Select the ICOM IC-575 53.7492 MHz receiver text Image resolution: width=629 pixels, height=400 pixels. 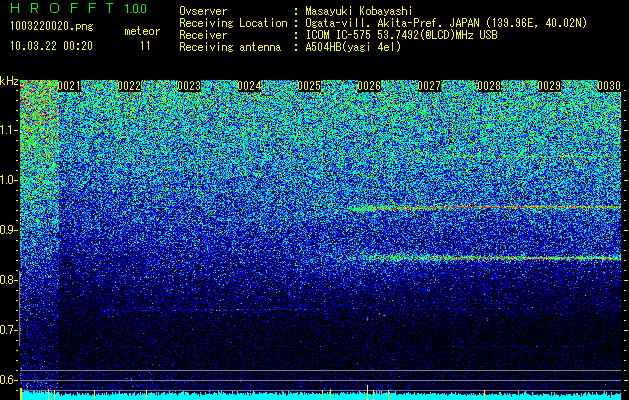pos(401,35)
